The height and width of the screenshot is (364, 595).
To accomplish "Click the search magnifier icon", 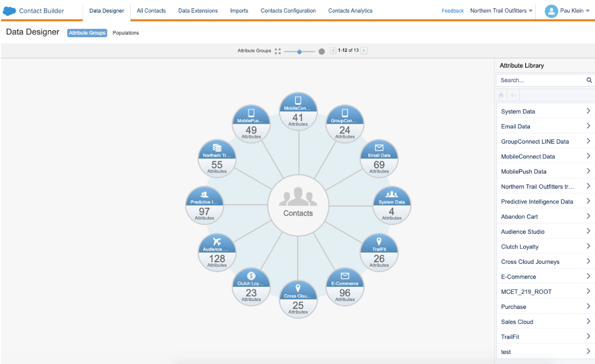I will pyautogui.click(x=589, y=80).
